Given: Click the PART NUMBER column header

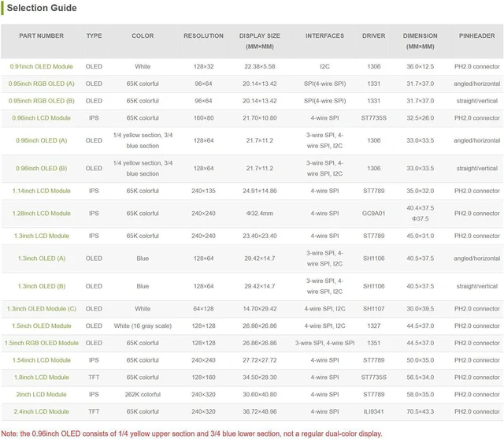Looking at the screenshot, I should pos(42,35).
